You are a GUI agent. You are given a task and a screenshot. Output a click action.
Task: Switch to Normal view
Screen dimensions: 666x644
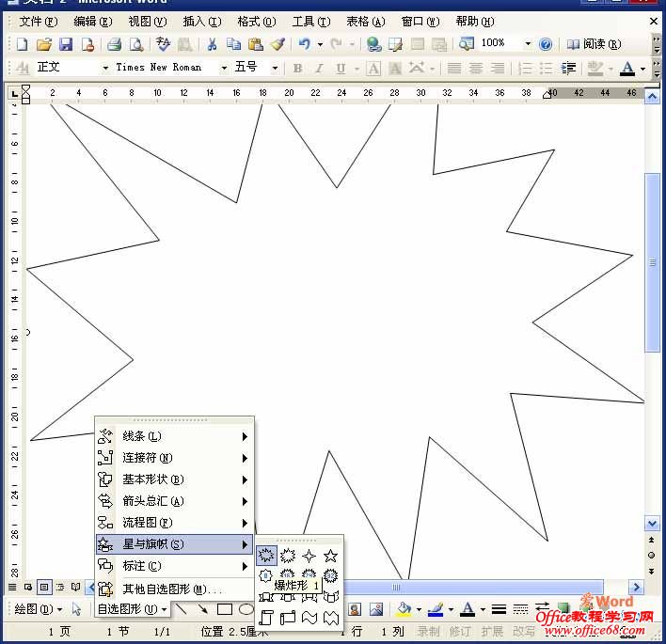12,587
